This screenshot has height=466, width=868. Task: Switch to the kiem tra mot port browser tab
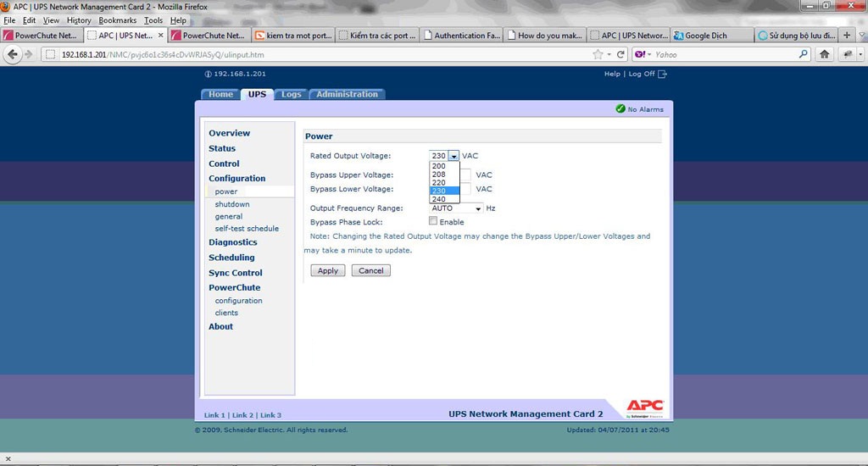[293, 35]
